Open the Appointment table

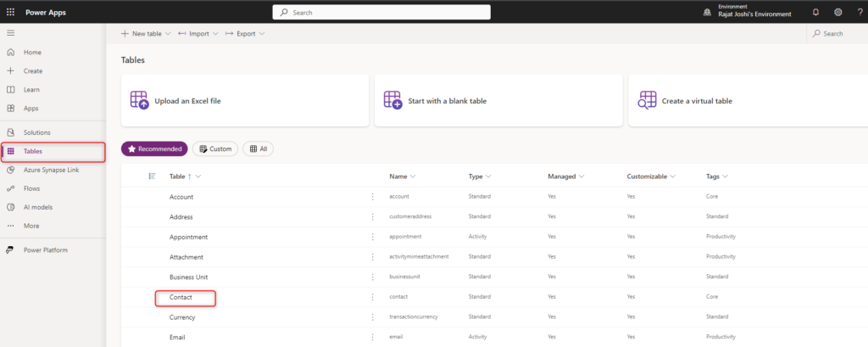[x=189, y=237]
